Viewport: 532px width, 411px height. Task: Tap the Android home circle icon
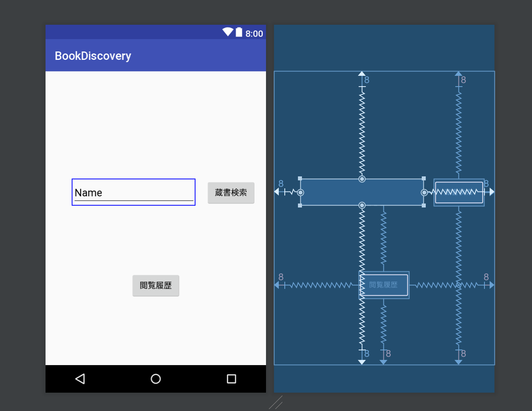156,379
